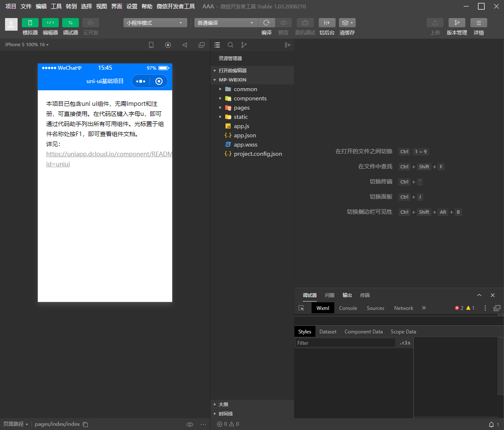The width and height of the screenshot is (504, 430).
Task: Click the simulator record circle icon
Action: (168, 45)
